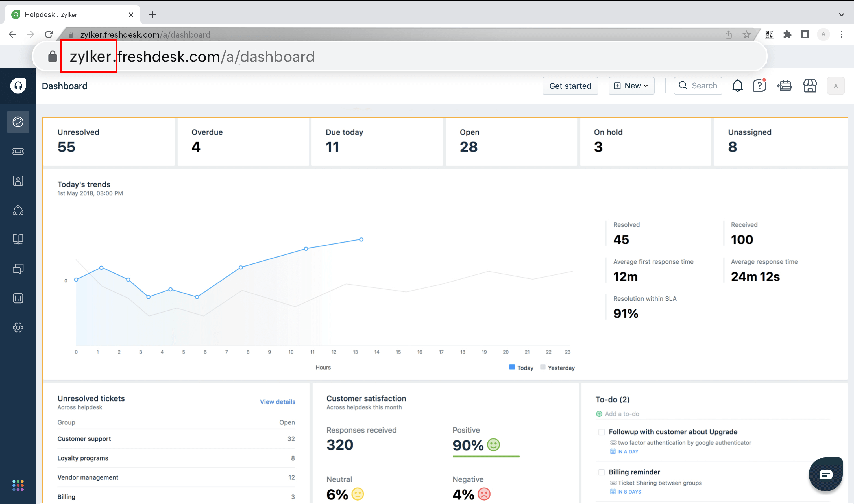Expand the New dropdown button

[631, 86]
